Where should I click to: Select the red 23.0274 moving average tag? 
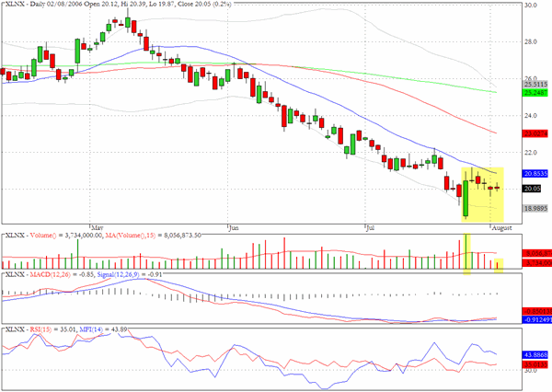[535, 133]
